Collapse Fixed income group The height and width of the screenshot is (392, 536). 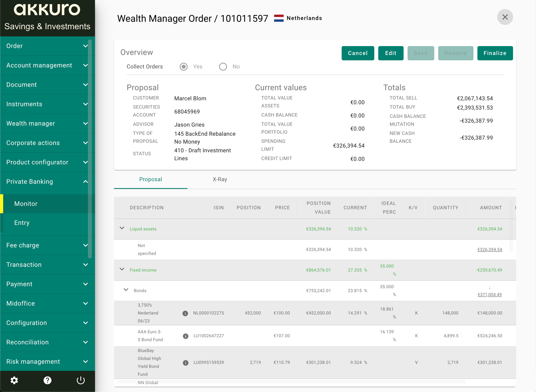click(122, 269)
